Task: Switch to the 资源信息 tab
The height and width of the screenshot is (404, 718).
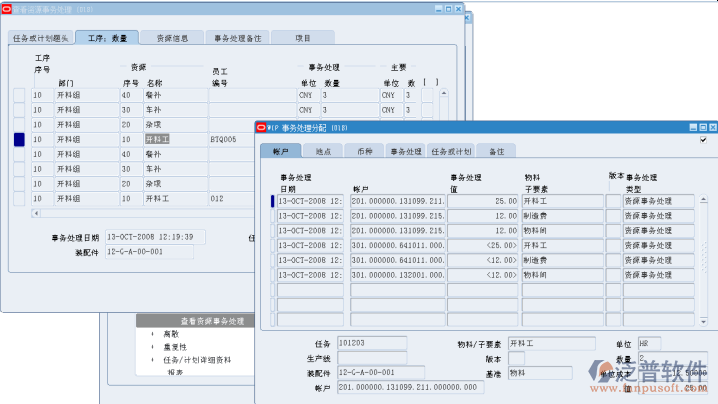Action: (x=172, y=38)
